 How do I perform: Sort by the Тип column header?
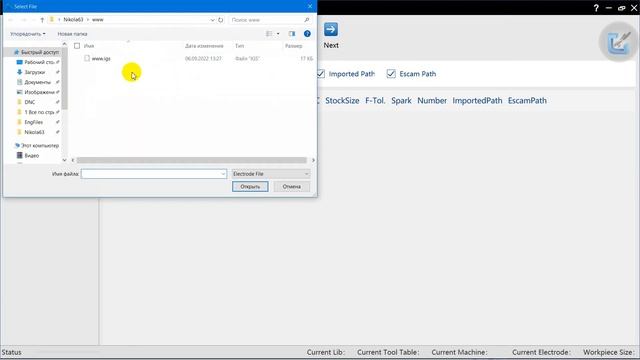[x=240, y=46]
